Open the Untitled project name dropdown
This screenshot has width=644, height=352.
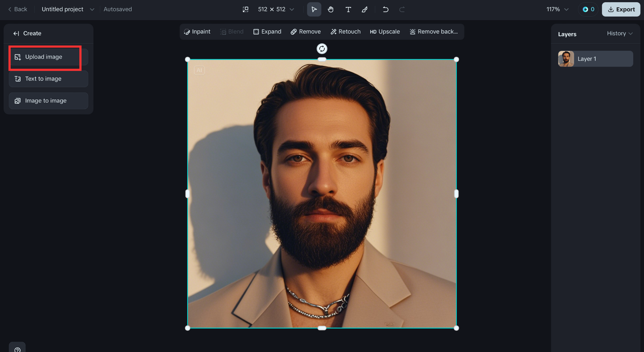[x=68, y=9]
